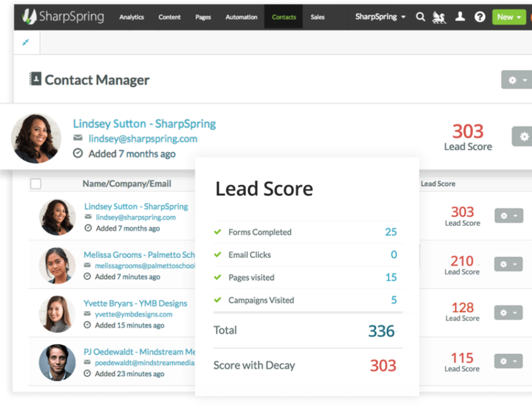Click the large Lindsey Sutton profile photo
This screenshot has height=410, width=532.
[x=37, y=138]
